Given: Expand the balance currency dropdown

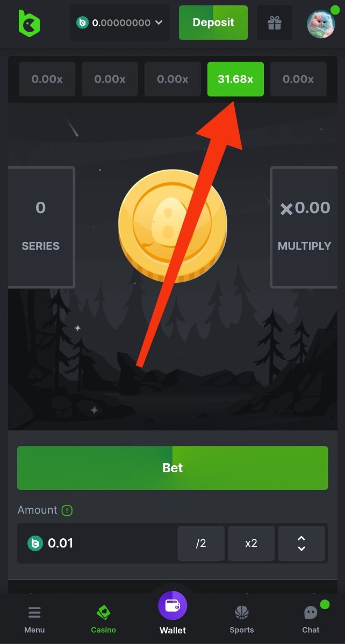Looking at the screenshot, I should pyautogui.click(x=159, y=23).
